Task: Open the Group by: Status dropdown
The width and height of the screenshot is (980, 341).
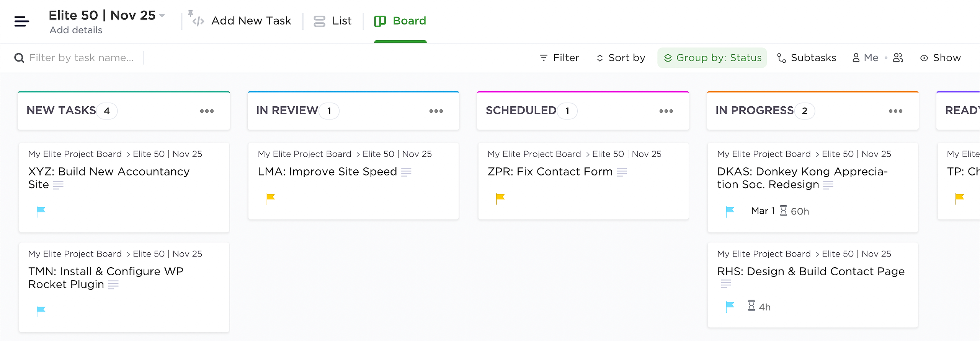Action: click(x=712, y=58)
